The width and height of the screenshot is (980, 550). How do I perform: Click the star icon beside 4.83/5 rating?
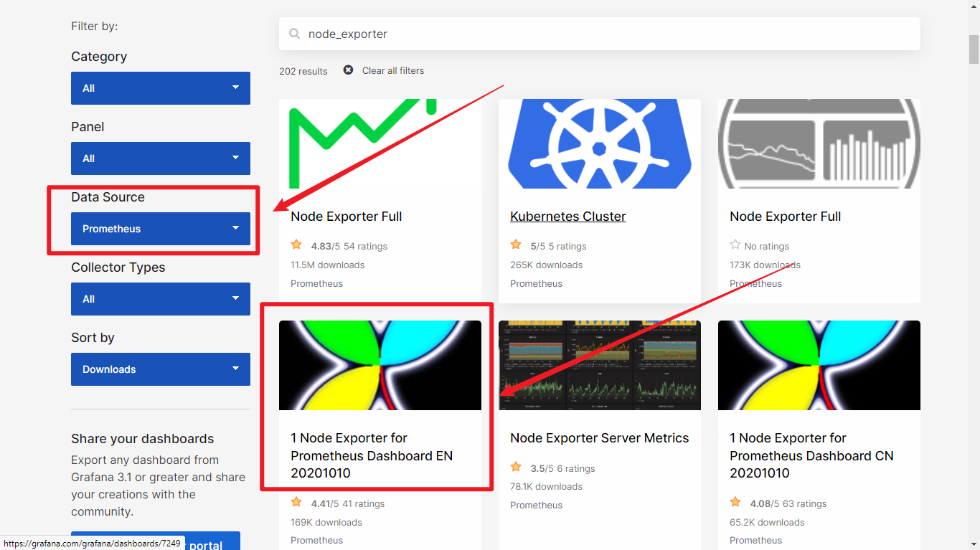[x=296, y=245]
